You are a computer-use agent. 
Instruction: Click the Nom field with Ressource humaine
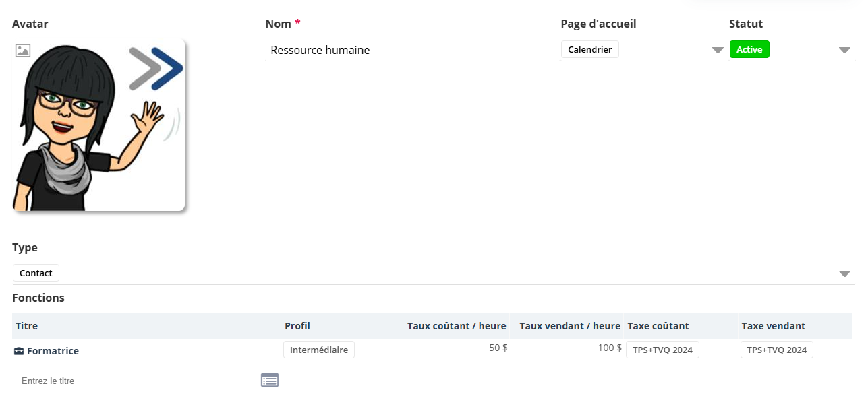(413, 50)
